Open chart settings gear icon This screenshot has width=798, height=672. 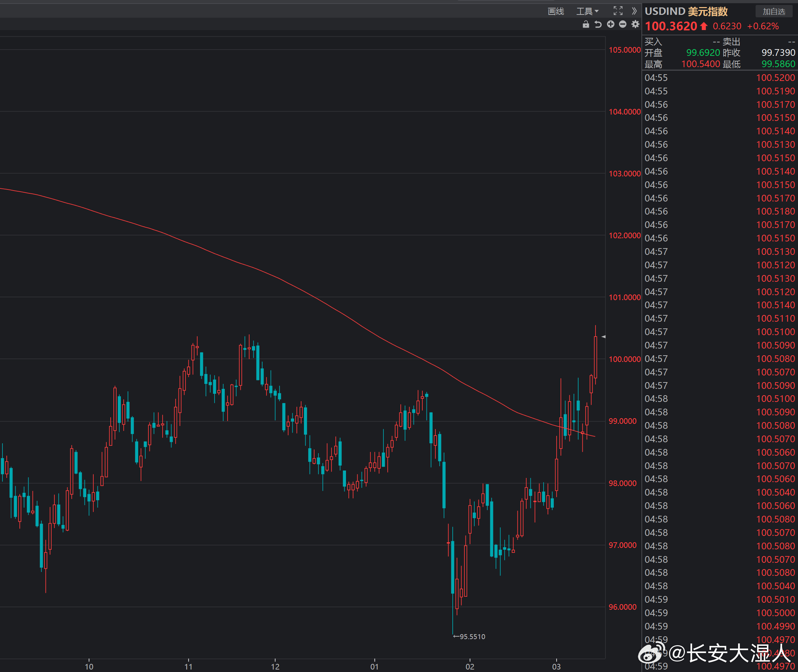coord(635,24)
